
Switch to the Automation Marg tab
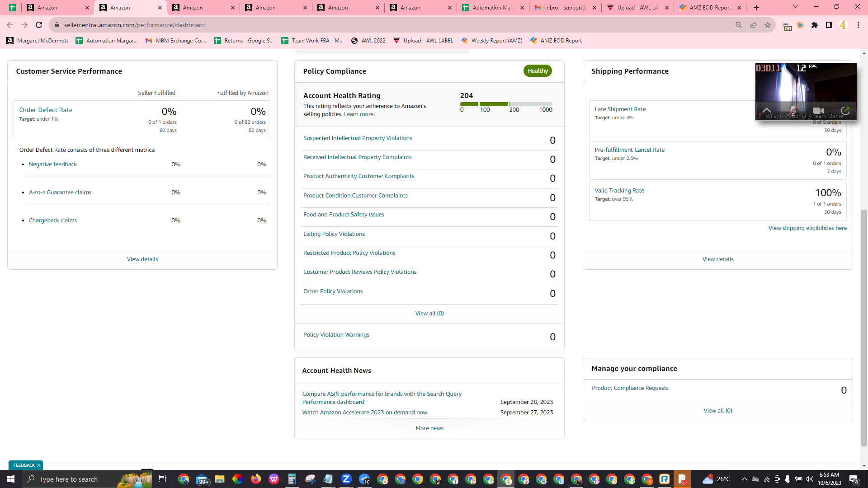click(x=493, y=8)
